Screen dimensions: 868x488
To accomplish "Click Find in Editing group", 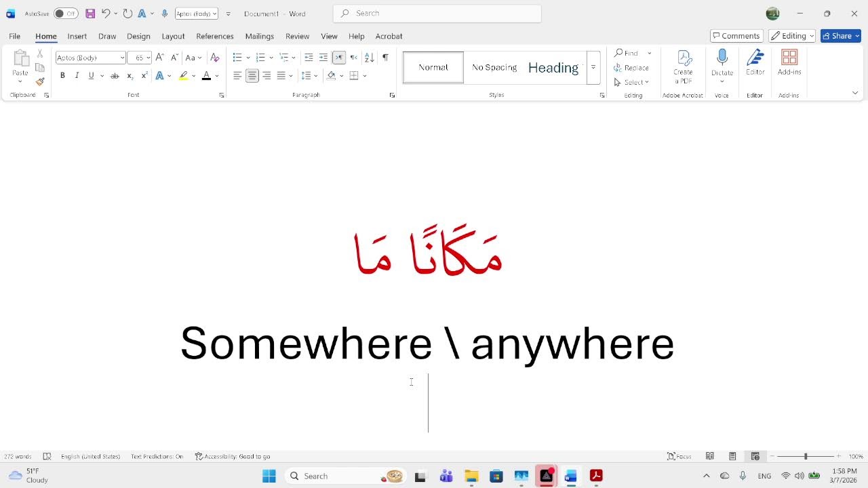I will click(627, 53).
